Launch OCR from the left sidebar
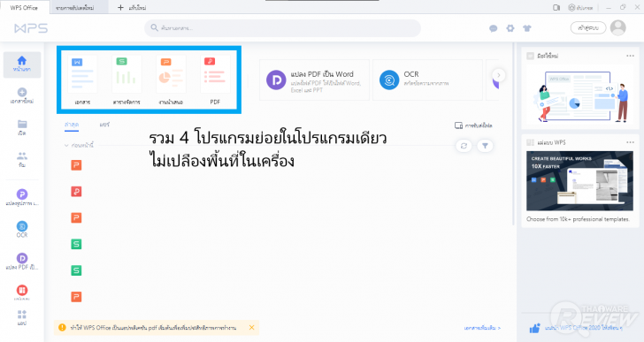 coord(22,229)
